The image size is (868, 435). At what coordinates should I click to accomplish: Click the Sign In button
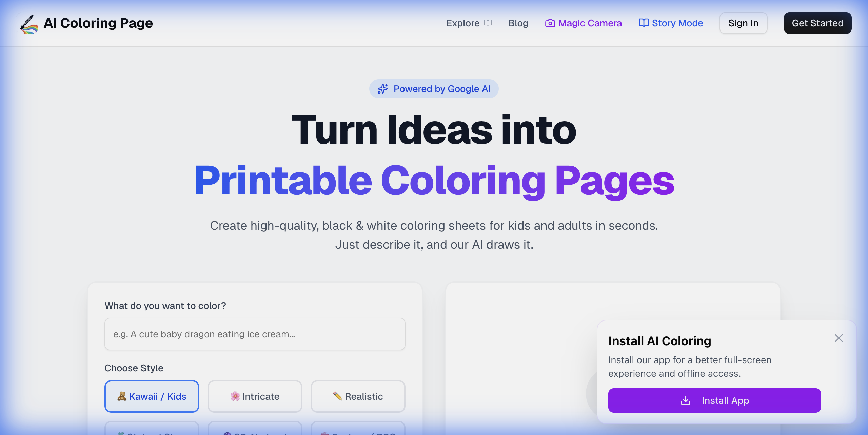tap(743, 23)
